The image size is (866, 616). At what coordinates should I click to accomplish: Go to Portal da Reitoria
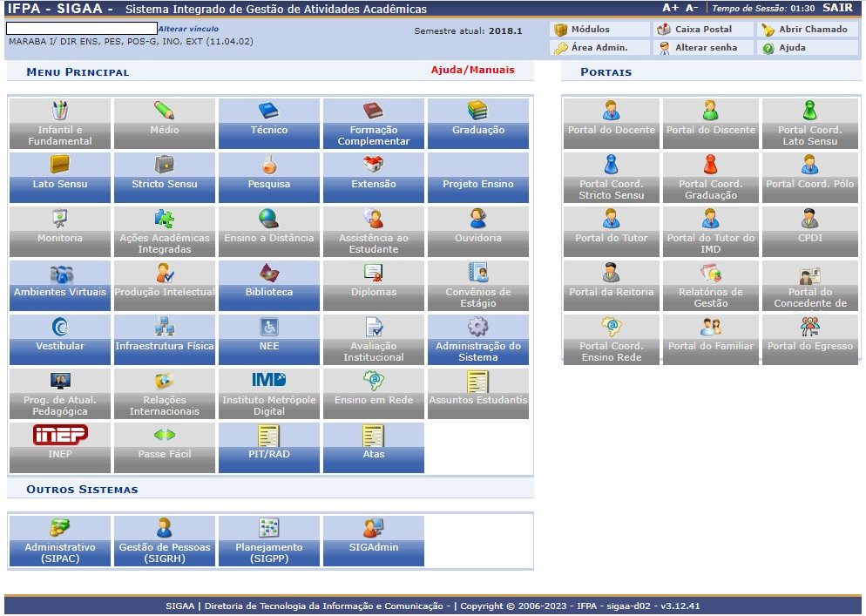(x=612, y=286)
